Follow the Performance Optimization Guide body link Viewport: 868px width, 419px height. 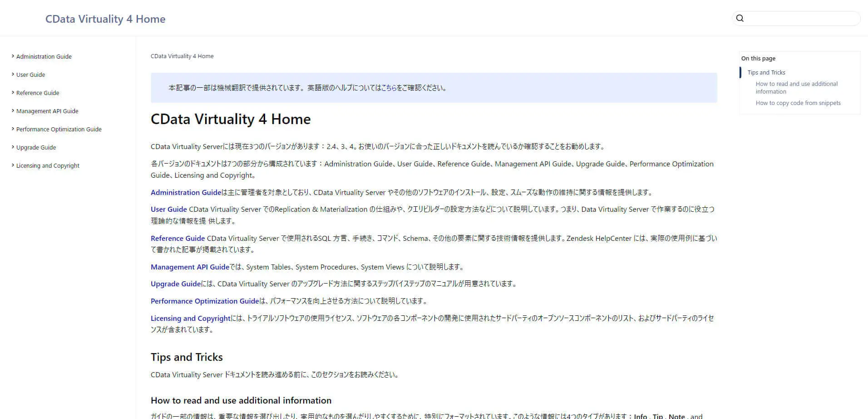click(x=205, y=301)
